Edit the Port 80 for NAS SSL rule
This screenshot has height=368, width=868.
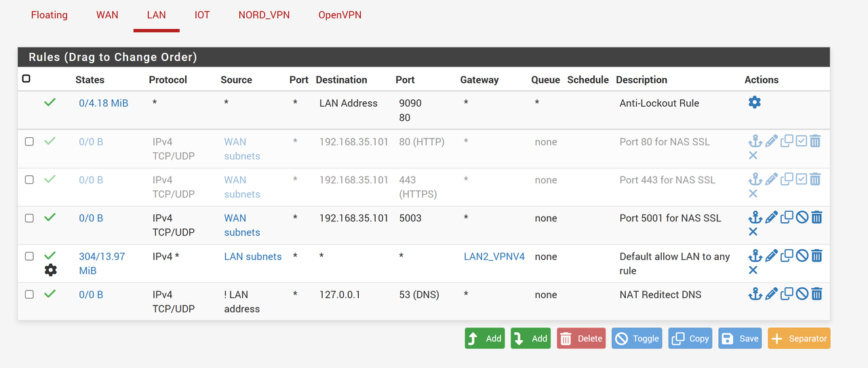coord(771,141)
